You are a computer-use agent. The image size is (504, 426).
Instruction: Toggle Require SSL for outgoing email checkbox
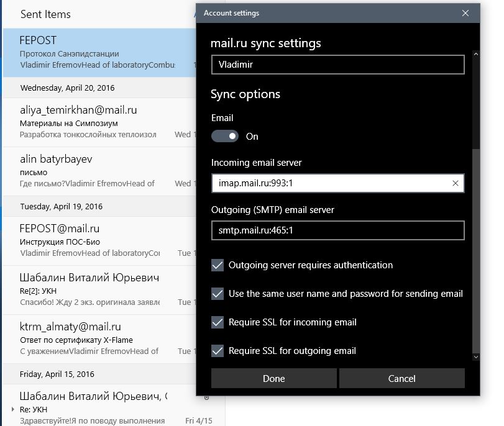pos(218,351)
